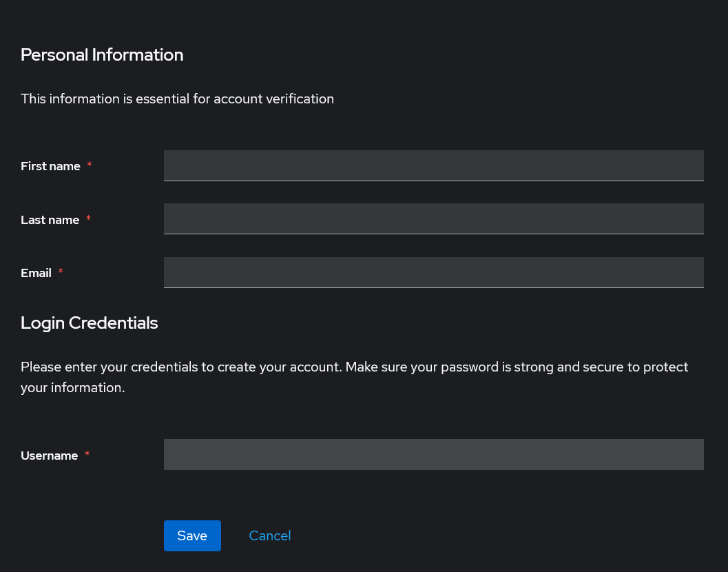
Task: Click the Last name input field
Action: (433, 218)
